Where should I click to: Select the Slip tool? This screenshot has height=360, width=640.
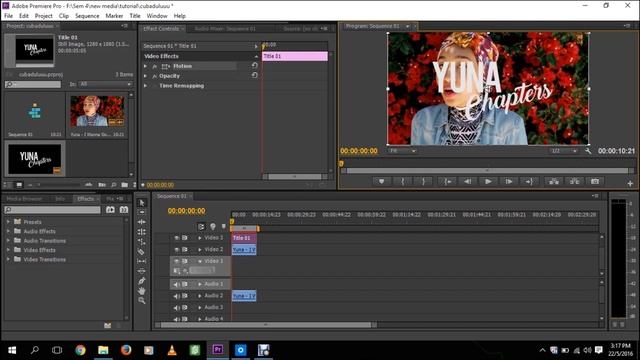click(x=142, y=261)
